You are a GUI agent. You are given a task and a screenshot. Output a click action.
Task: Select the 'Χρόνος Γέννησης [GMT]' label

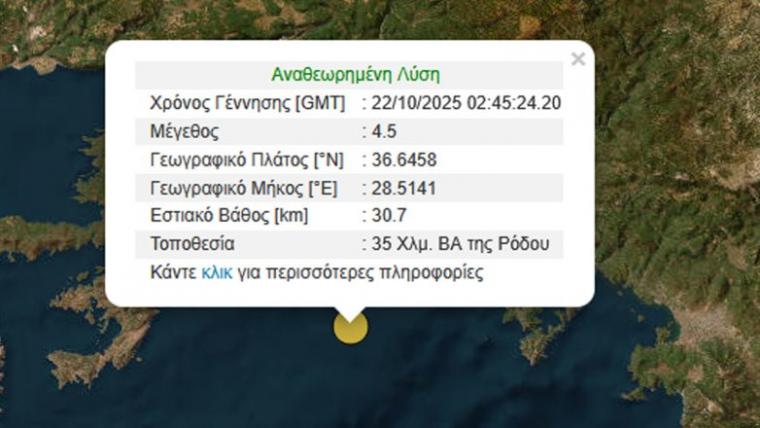247,103
